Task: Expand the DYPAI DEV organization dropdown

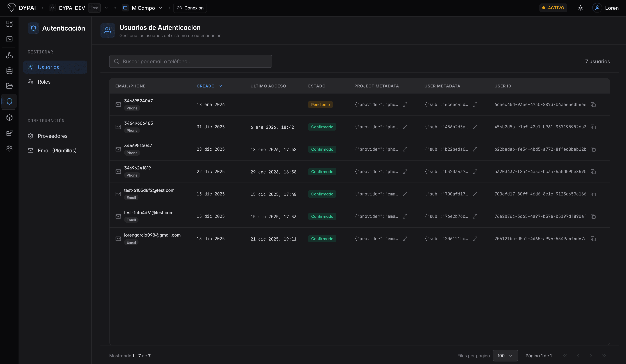Action: (106, 8)
